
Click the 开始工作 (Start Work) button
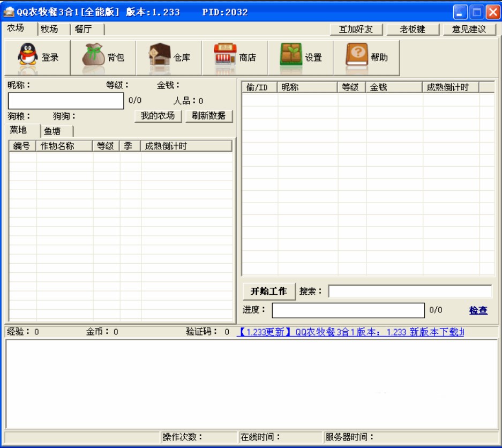pyautogui.click(x=267, y=291)
